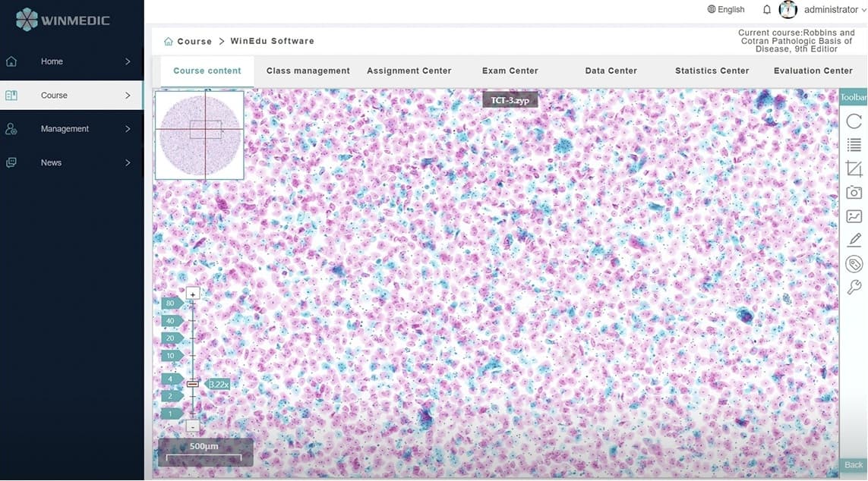Image resolution: width=868 pixels, height=481 pixels.
Task: Take a snapshot with camera icon
Action: [854, 193]
